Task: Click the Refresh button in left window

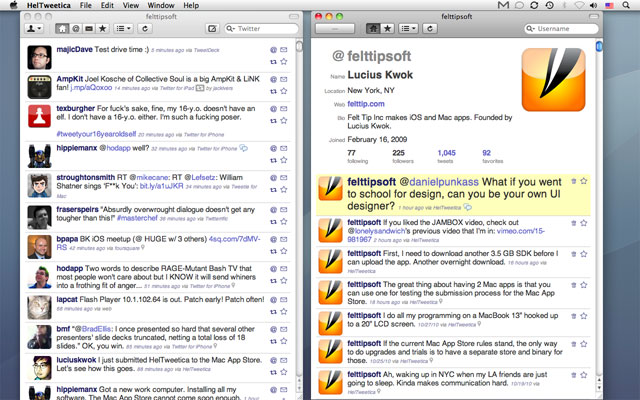Action: coord(144,29)
